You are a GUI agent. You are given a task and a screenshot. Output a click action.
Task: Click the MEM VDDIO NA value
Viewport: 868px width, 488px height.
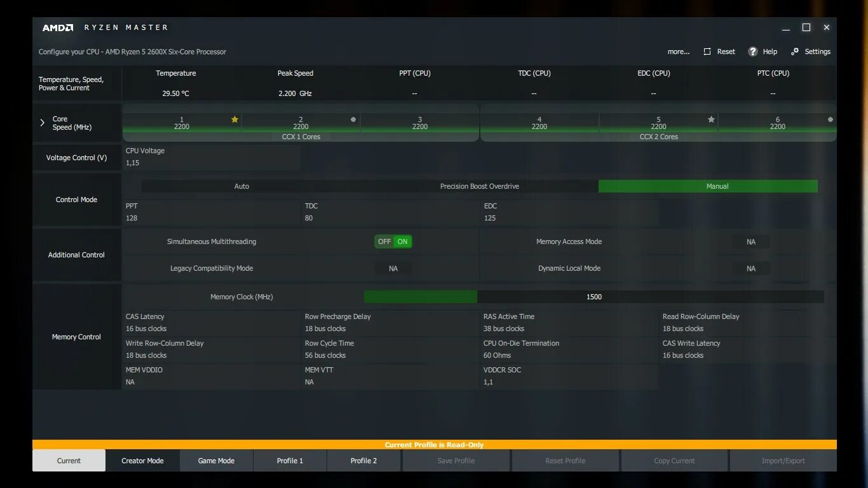[x=130, y=382]
